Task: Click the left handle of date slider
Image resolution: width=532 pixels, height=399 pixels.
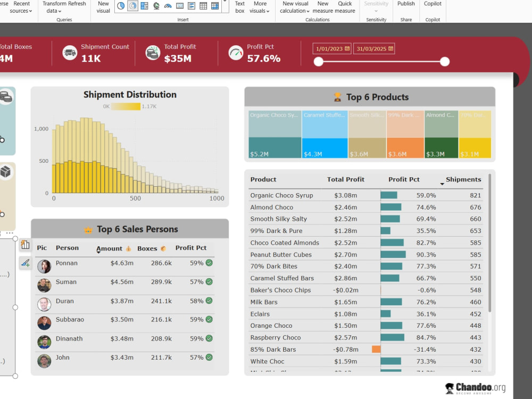Action: click(x=318, y=61)
